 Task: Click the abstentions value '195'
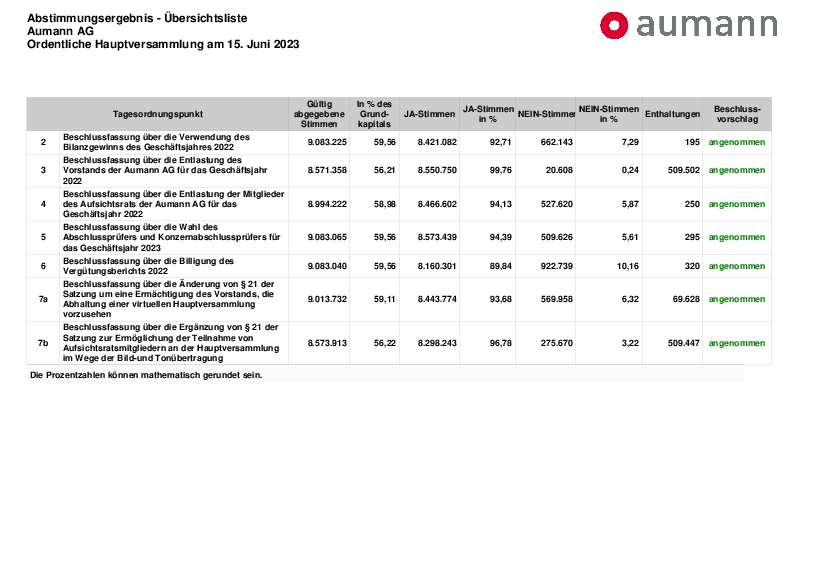(x=692, y=142)
